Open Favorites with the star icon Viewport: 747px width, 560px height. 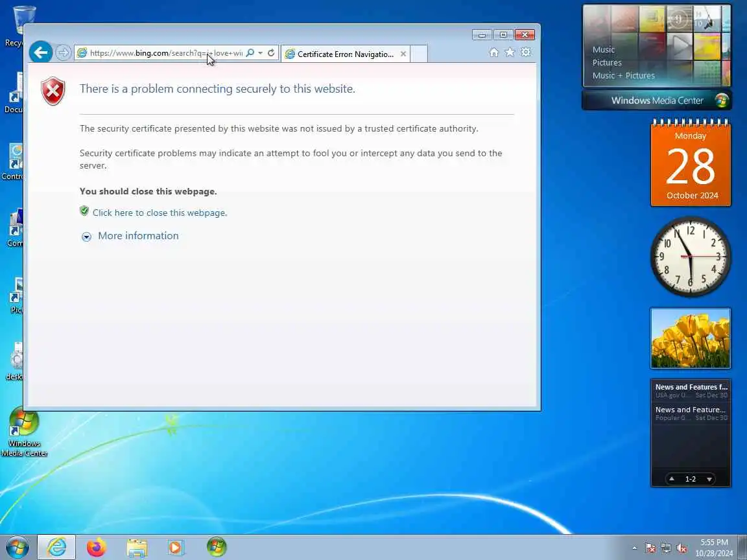point(510,52)
